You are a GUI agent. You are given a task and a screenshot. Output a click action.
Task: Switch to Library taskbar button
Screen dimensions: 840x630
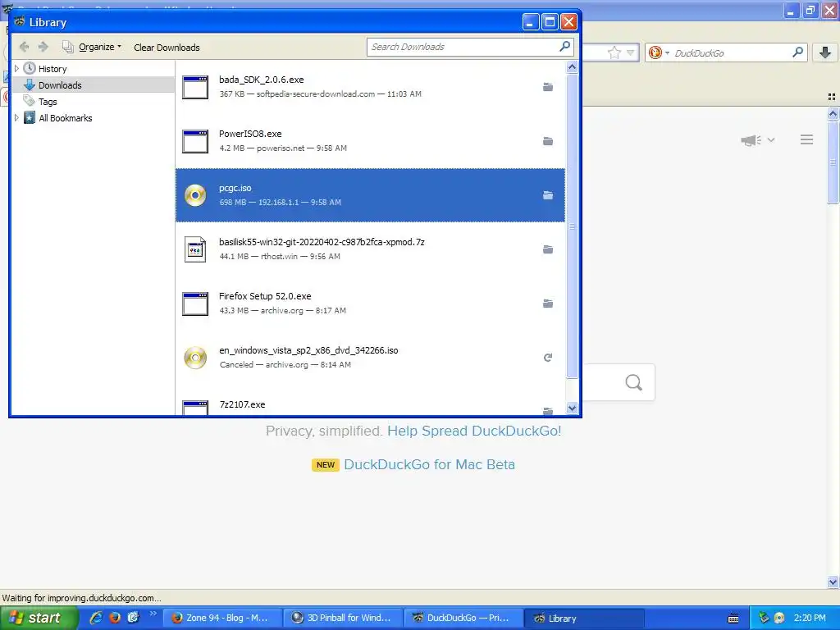584,618
